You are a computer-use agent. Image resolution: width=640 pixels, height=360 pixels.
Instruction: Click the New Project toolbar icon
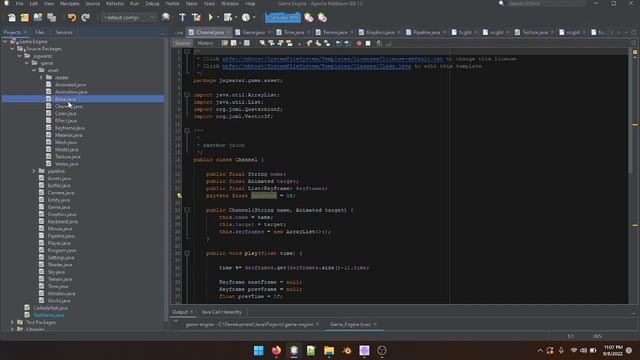pos(25,18)
